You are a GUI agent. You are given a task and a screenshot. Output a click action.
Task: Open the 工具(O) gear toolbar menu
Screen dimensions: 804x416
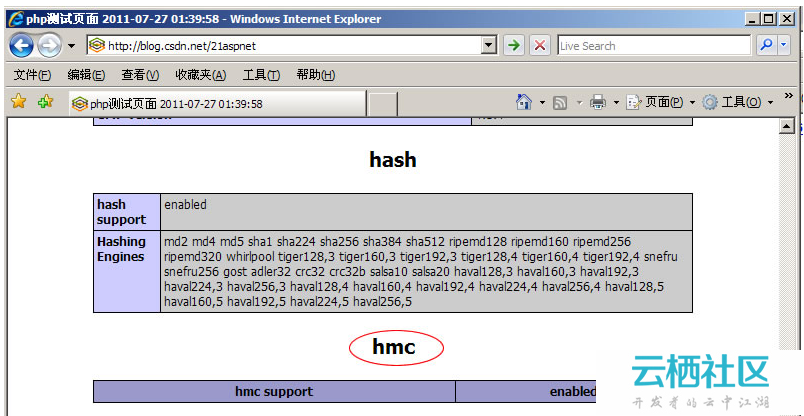coord(737,102)
